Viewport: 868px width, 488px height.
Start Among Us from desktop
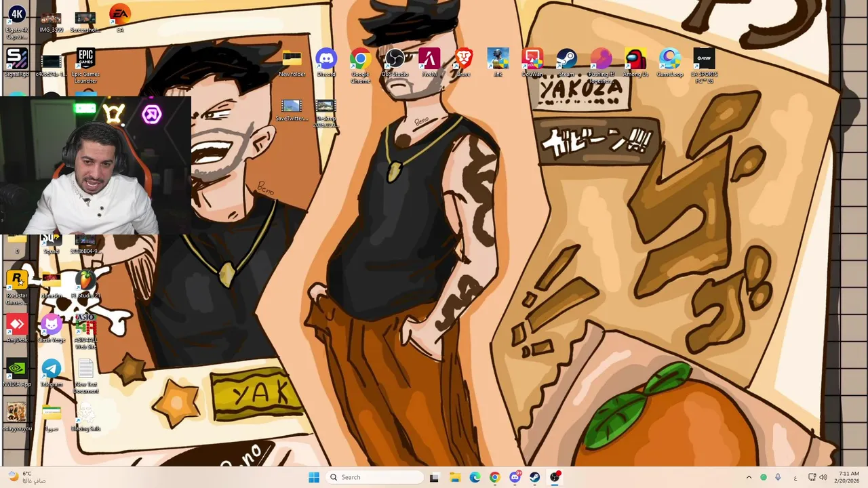635,63
